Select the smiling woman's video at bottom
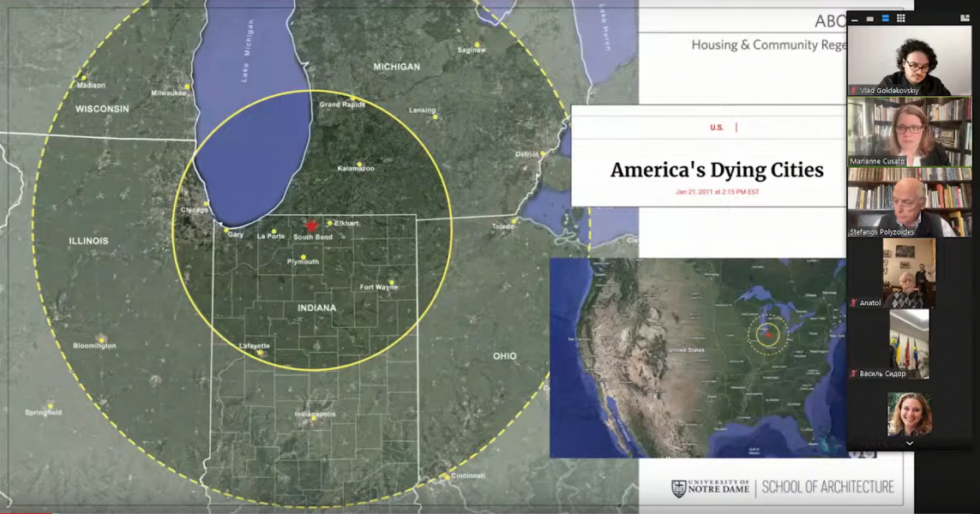Screen dimensions: 980x514 tap(909, 415)
